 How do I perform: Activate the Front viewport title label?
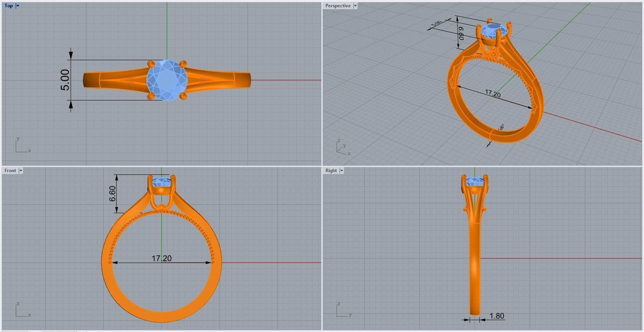[10, 171]
